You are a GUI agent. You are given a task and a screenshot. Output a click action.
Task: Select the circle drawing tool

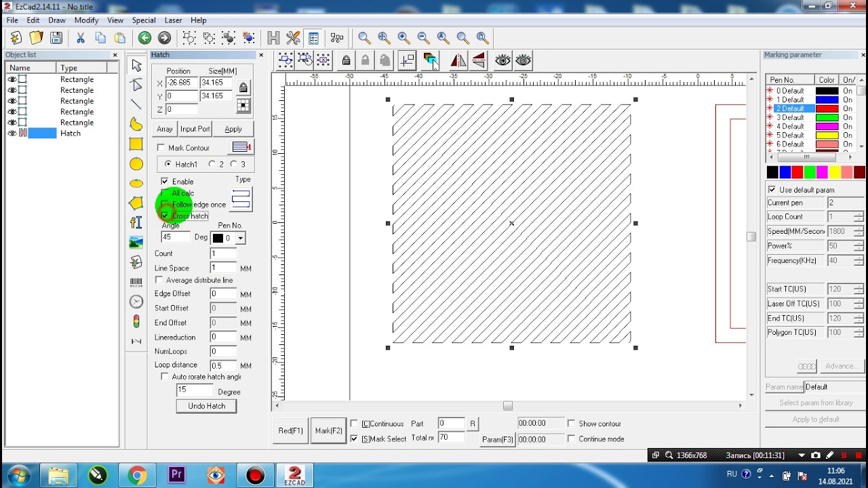136,164
